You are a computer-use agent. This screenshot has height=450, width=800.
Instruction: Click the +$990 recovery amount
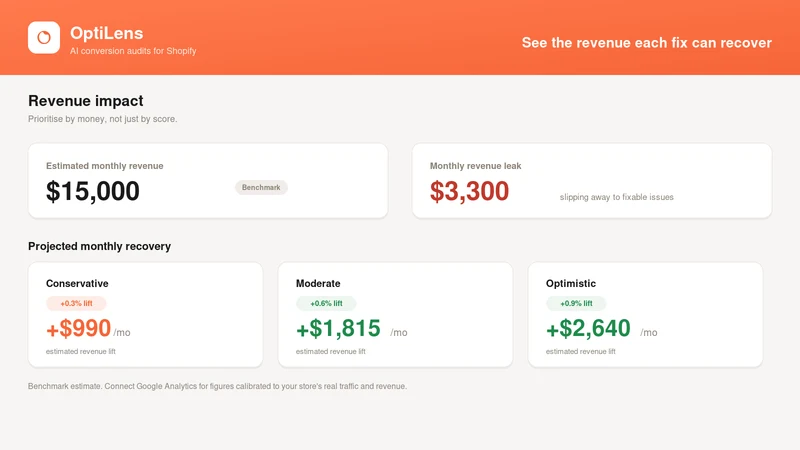coord(79,328)
